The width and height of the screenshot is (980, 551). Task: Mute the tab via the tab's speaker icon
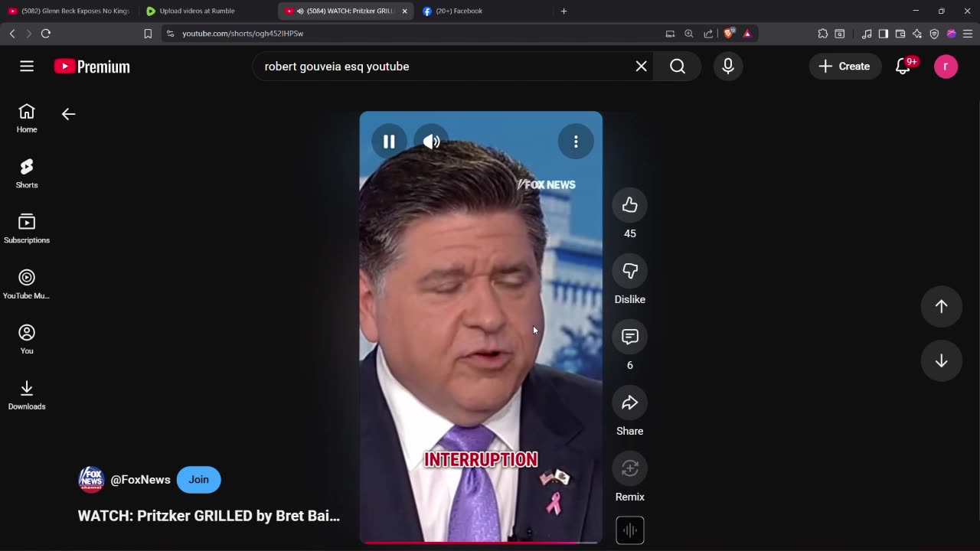click(x=299, y=11)
